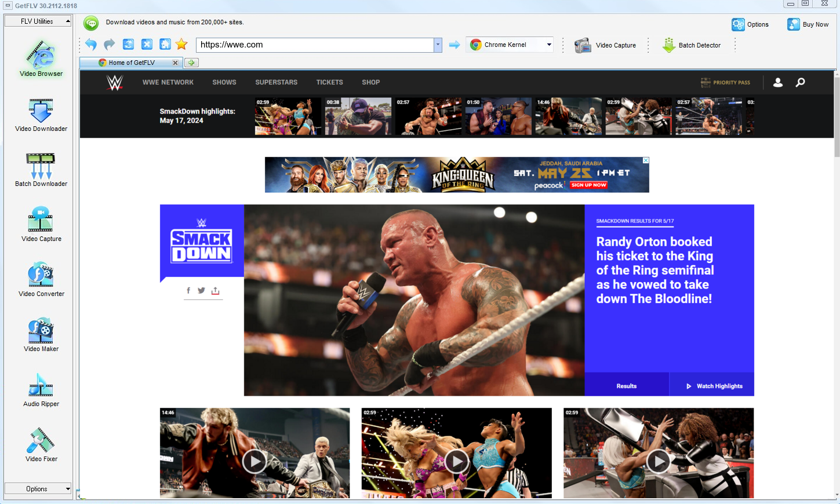Open the first 02:57 highlight thumbnail
Screen dimensions: 840x504
(x=428, y=116)
